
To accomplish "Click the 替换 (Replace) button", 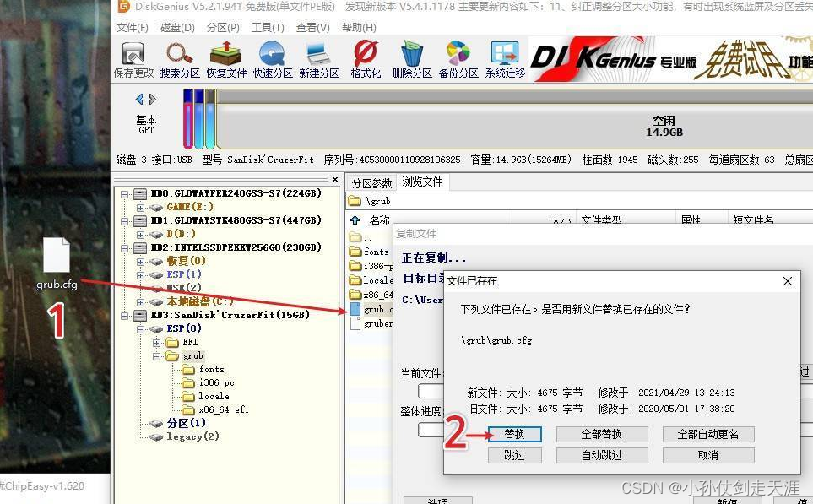I will tap(514, 434).
